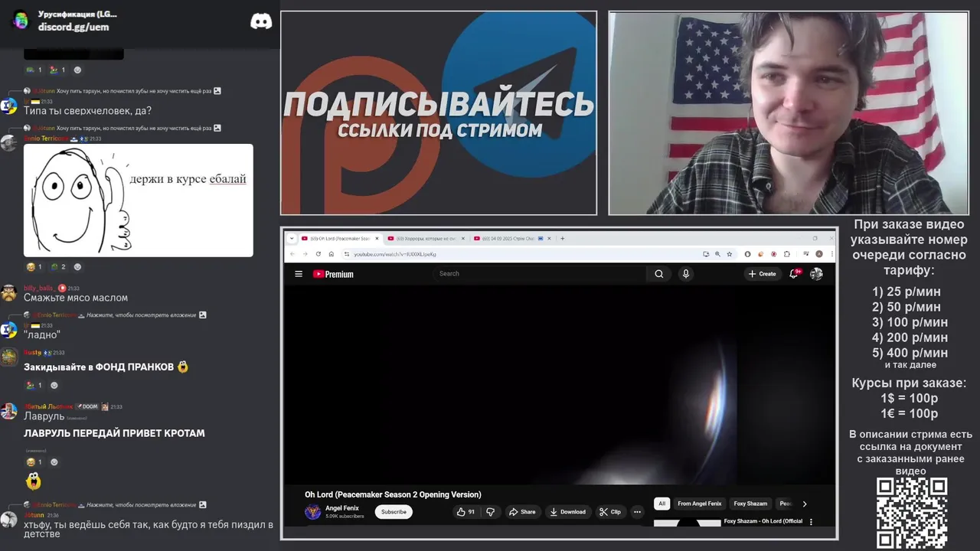Click the black video player area
The image size is (980, 551).
[560, 385]
